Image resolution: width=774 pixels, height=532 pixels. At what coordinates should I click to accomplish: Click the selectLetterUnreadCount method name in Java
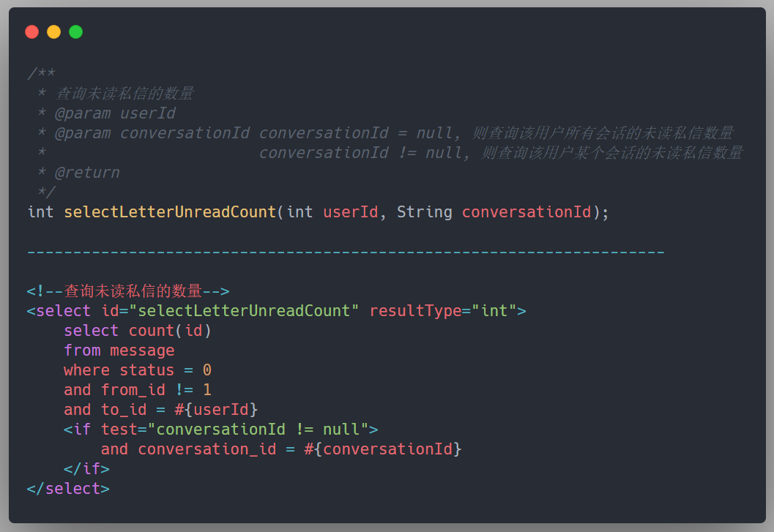(x=170, y=212)
